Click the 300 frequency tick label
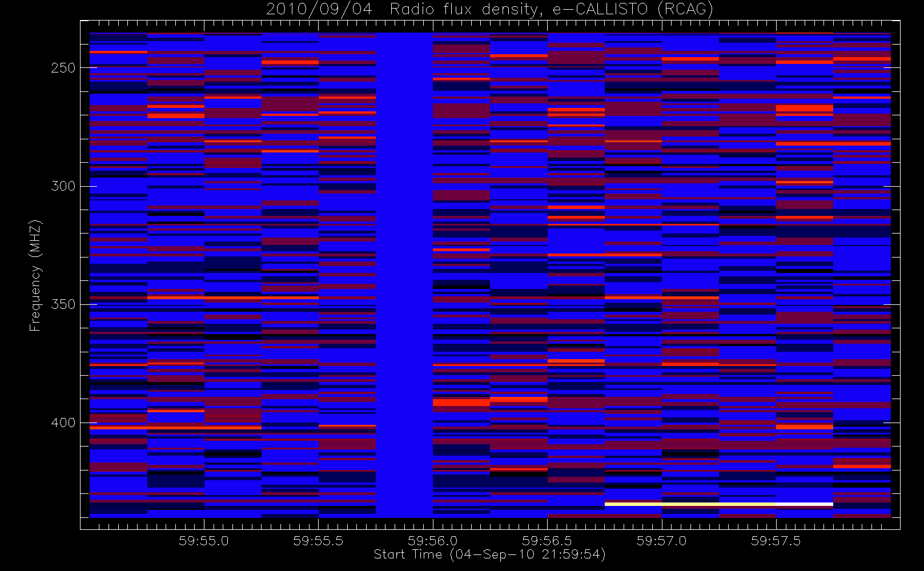The height and width of the screenshot is (571, 924). [x=63, y=186]
